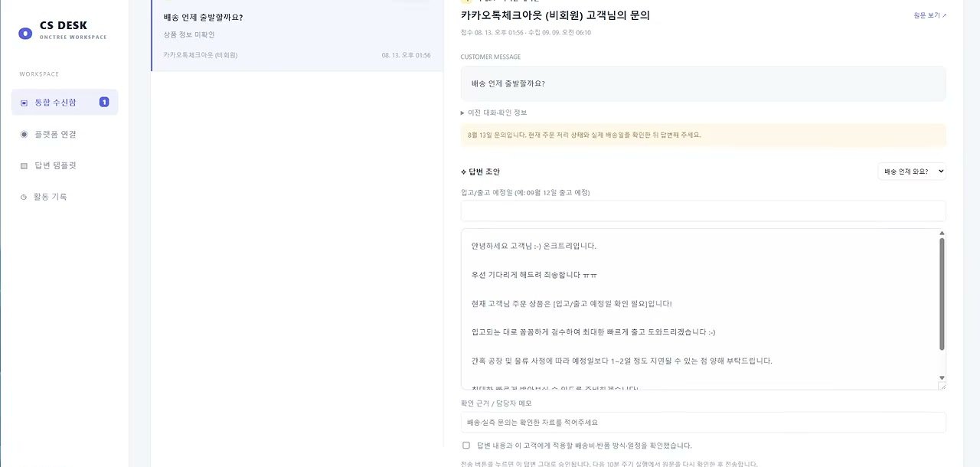
Task: Click the '08. 13. 오후 01:56' timestamp in card
Action: coord(406,55)
